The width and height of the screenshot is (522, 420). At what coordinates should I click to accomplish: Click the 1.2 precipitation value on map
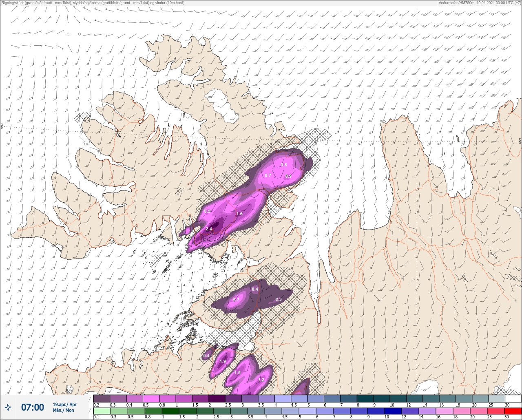261,380
